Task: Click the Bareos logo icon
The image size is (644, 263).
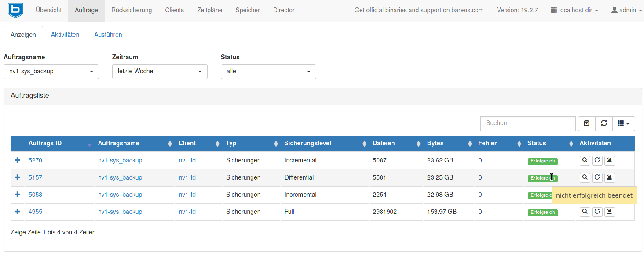Action: pos(15,10)
